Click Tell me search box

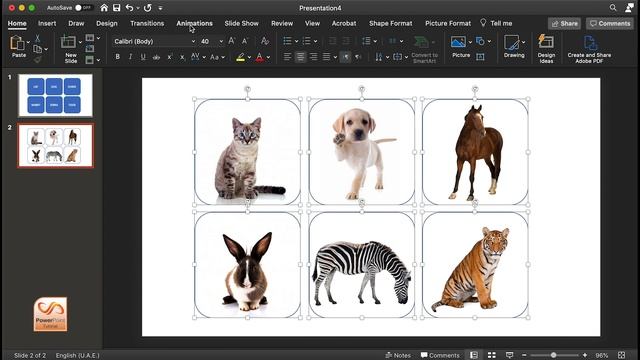pos(496,23)
